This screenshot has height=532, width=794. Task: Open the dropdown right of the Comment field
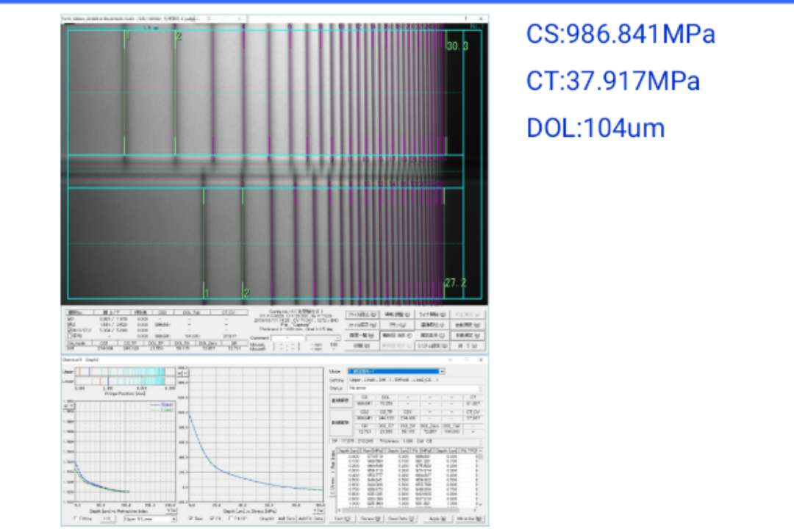pos(323,338)
